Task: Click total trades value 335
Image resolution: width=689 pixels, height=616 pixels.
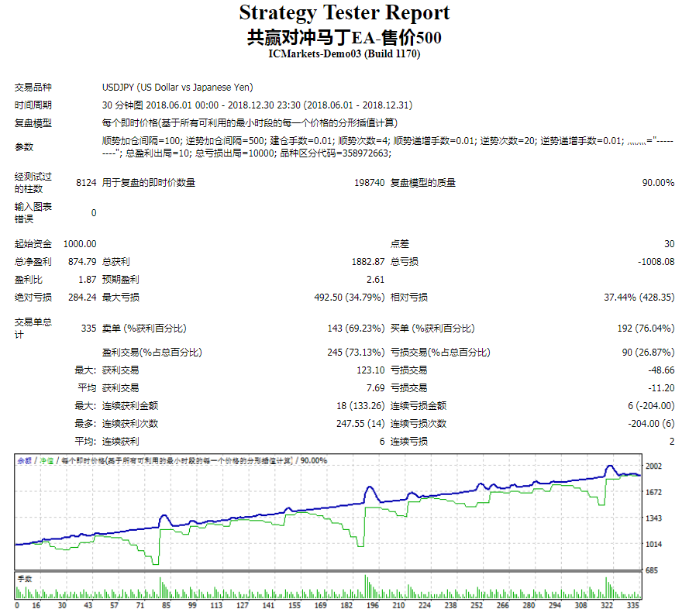Action: tap(88, 329)
